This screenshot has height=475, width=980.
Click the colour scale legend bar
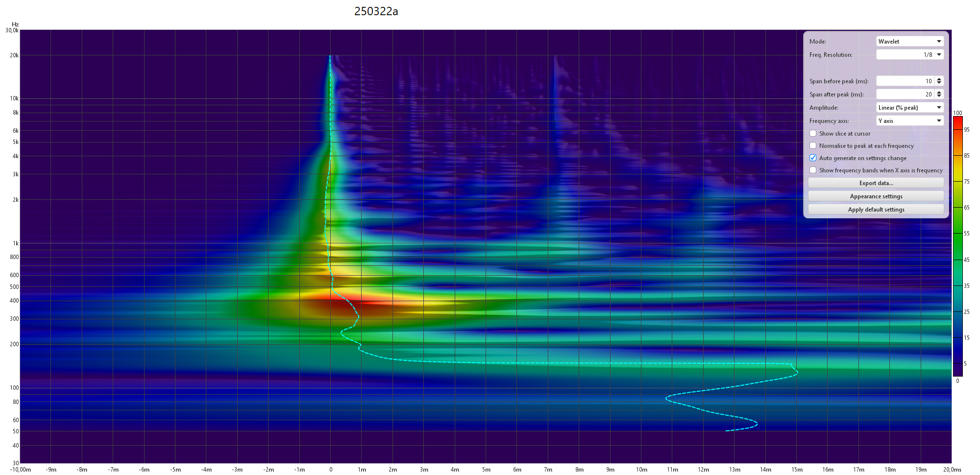[x=957, y=246]
